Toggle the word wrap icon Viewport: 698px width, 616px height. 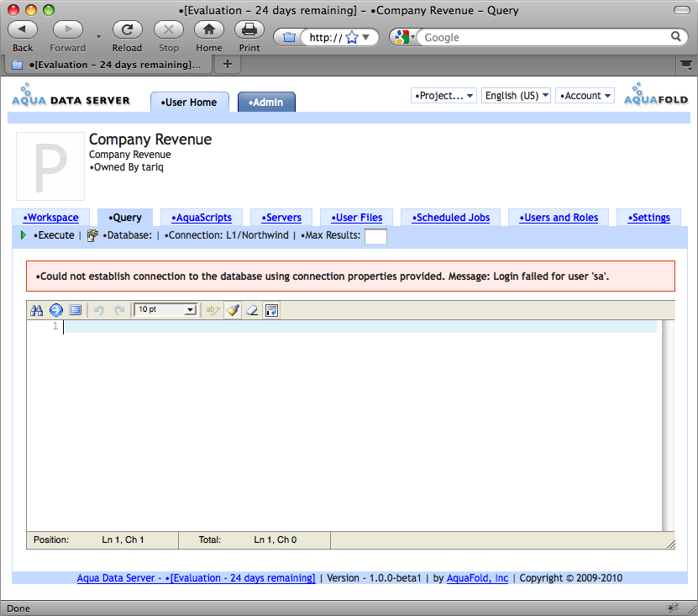(271, 310)
